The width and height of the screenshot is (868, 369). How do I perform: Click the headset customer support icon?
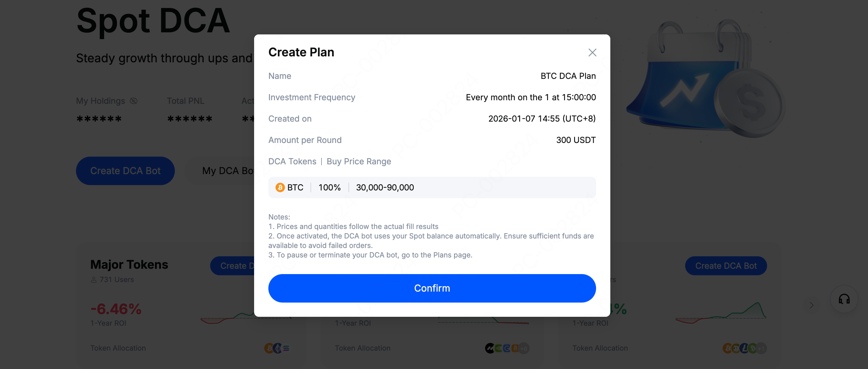844,299
